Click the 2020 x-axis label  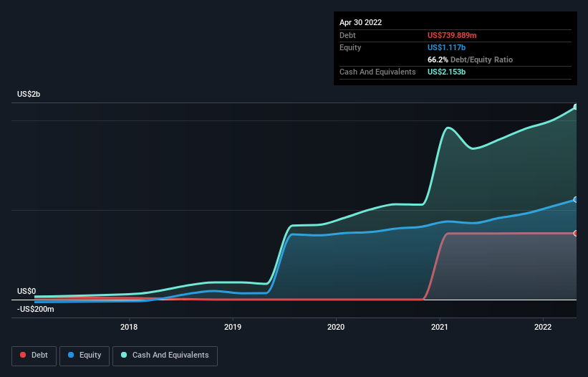tap(336, 327)
